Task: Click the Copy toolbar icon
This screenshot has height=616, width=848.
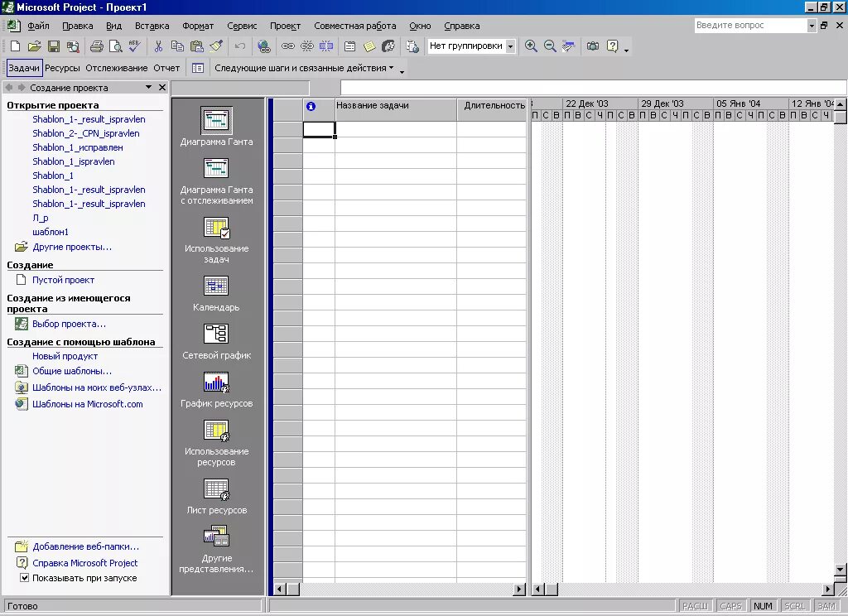Action: 177,46
